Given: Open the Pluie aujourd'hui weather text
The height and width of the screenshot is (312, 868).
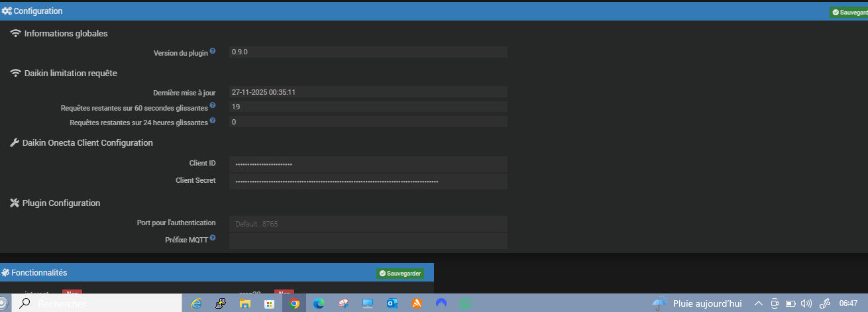Looking at the screenshot, I should point(707,303).
